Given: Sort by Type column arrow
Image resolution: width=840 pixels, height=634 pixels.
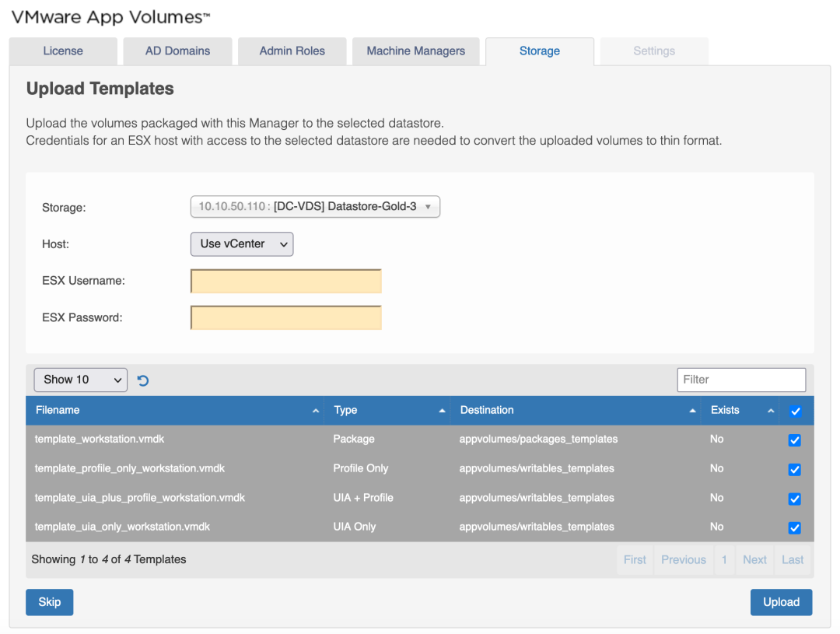Looking at the screenshot, I should coord(442,411).
